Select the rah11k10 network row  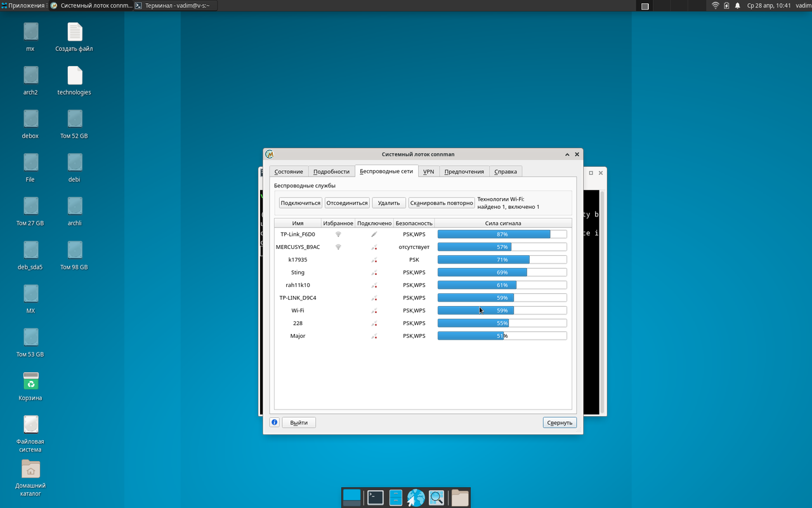click(x=422, y=285)
